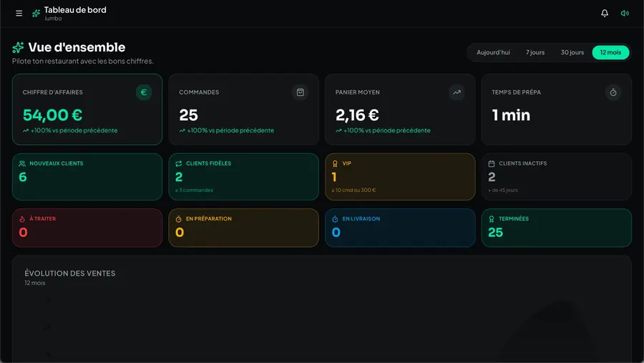Click the Vue d'ensemble heading
The height and width of the screenshot is (363, 644).
point(77,47)
